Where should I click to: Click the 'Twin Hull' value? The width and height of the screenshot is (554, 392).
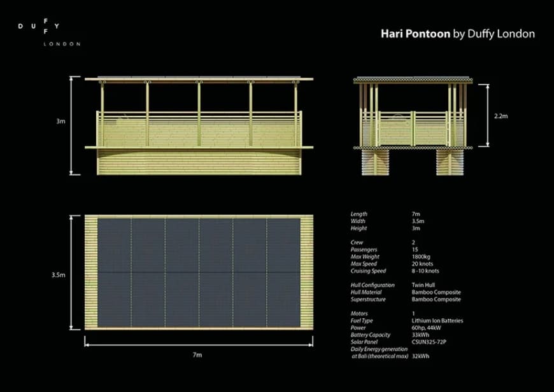(423, 285)
